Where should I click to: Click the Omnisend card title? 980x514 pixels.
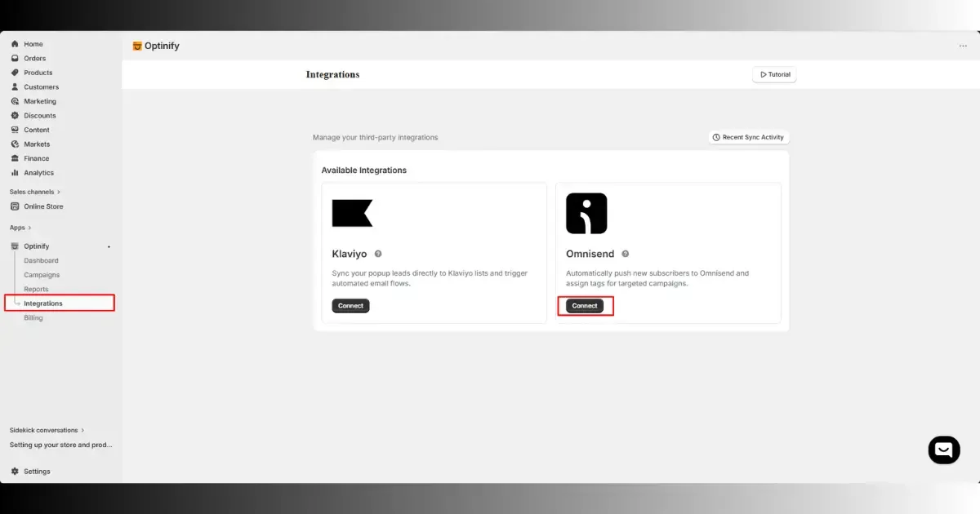point(590,254)
